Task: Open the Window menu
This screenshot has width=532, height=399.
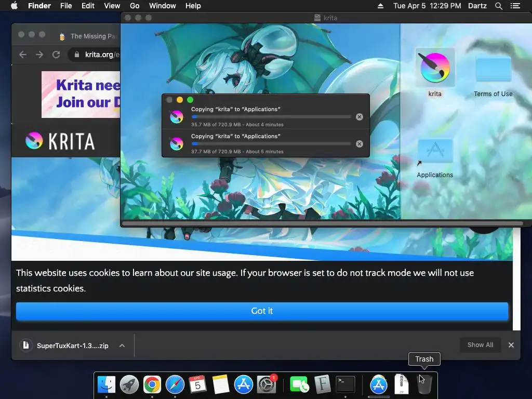Action: [162, 6]
